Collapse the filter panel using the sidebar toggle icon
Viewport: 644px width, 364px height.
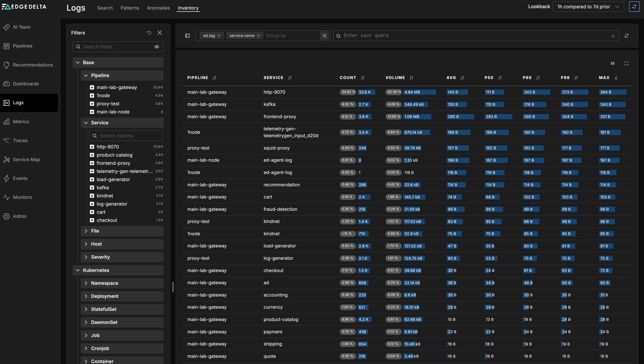187,36
